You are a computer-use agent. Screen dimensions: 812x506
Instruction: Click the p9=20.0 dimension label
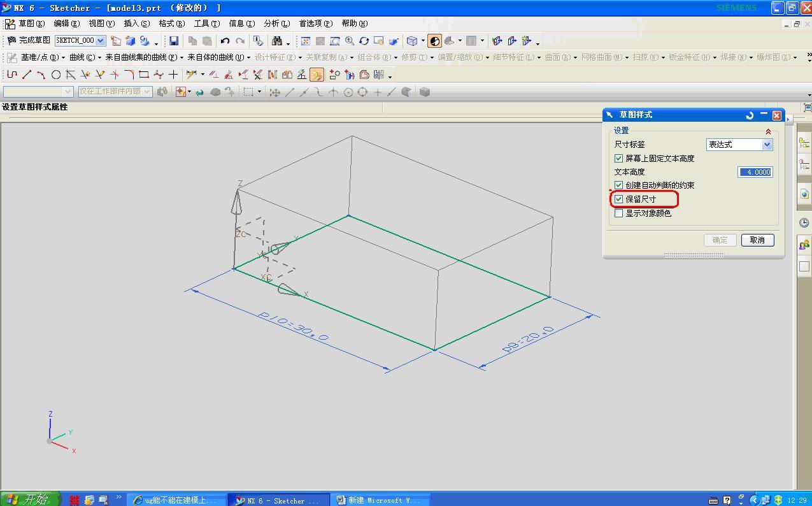click(x=528, y=340)
